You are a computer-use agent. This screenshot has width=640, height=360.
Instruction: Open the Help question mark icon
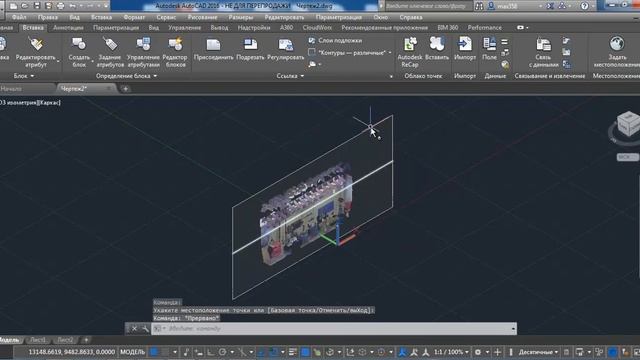tap(584, 6)
